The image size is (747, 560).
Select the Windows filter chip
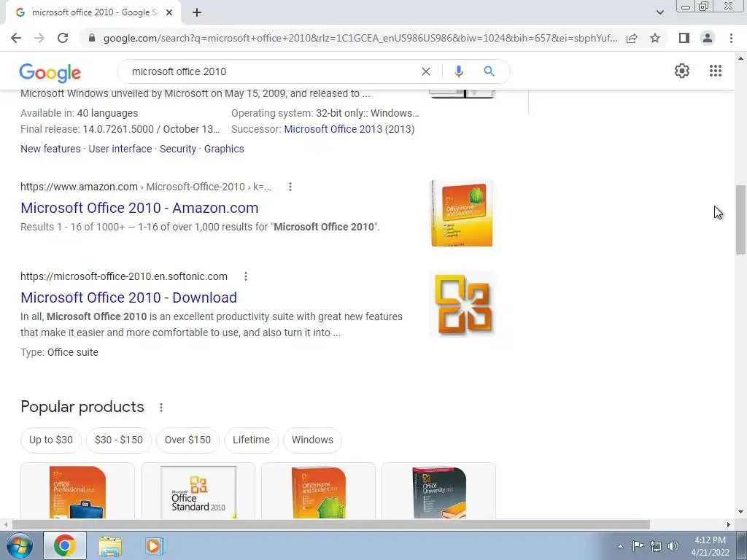tap(312, 440)
